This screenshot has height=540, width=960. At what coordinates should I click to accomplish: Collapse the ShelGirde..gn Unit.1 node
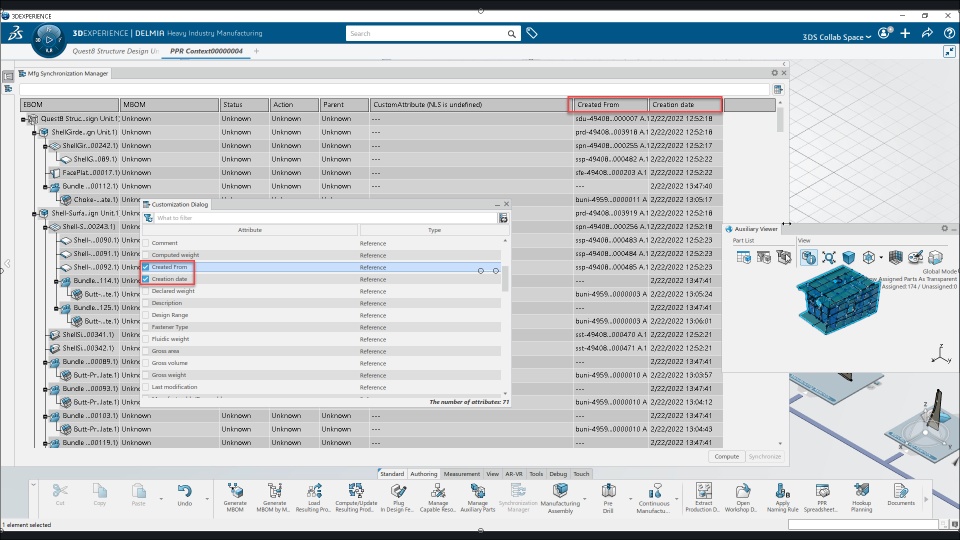tap(34, 132)
